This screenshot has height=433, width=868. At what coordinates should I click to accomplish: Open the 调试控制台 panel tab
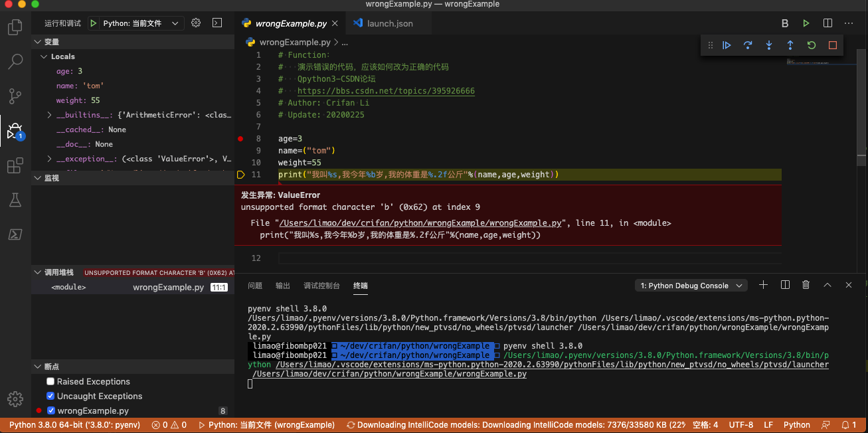(321, 286)
